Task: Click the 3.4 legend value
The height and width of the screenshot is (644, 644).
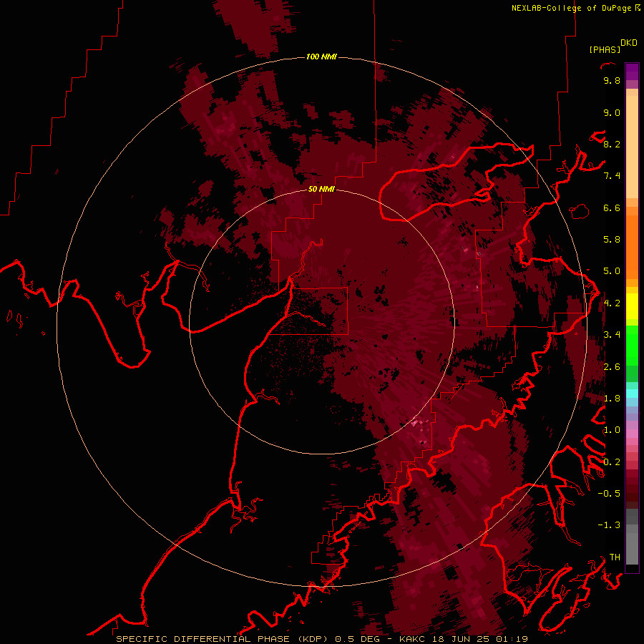Action: 612,335
